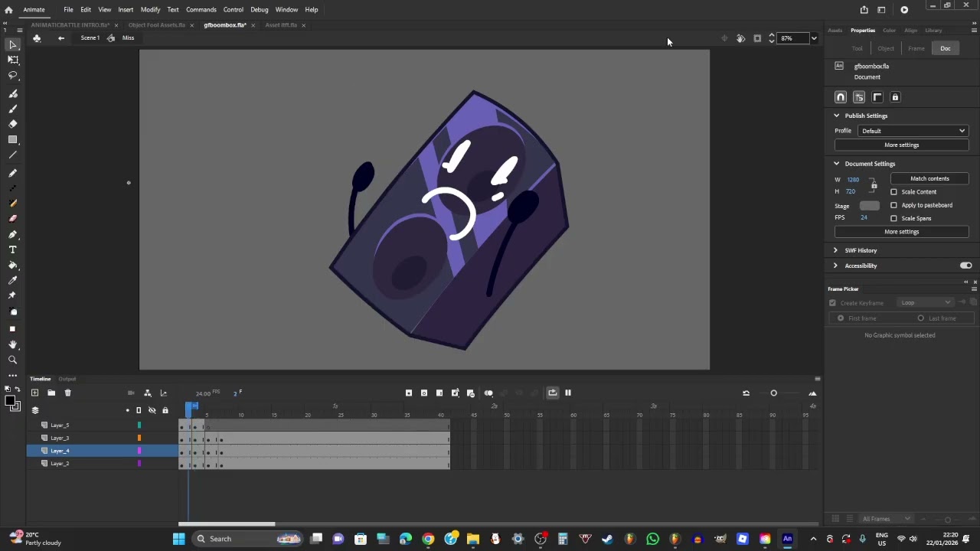Switch to the gfboombox.fla document tab
This screenshot has width=980, height=551.
pyautogui.click(x=225, y=25)
